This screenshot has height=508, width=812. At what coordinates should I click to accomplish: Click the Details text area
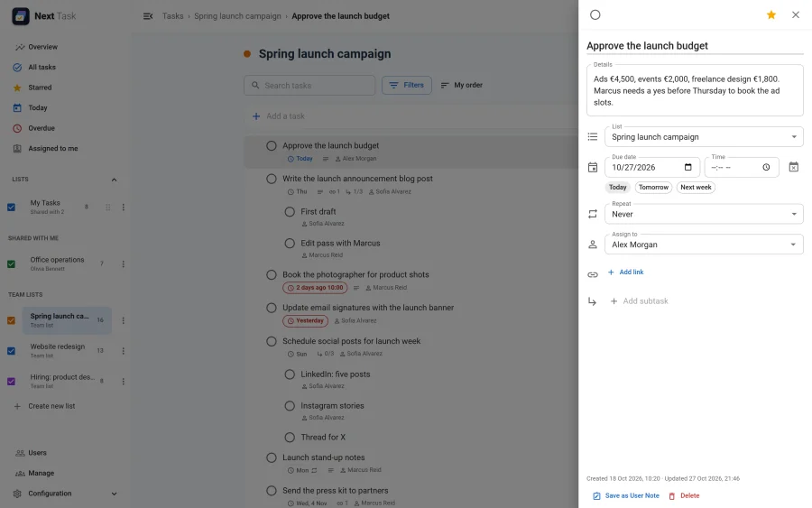point(695,90)
